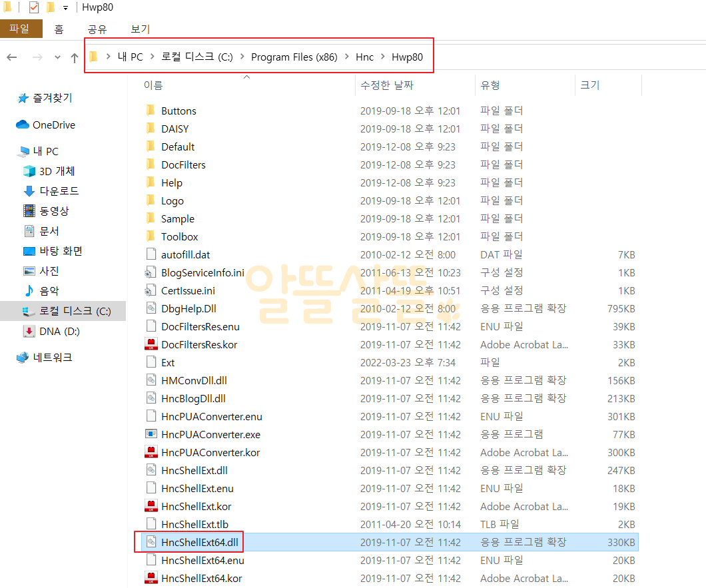Select the autofill.dat file icon
706x588 pixels.
151,254
